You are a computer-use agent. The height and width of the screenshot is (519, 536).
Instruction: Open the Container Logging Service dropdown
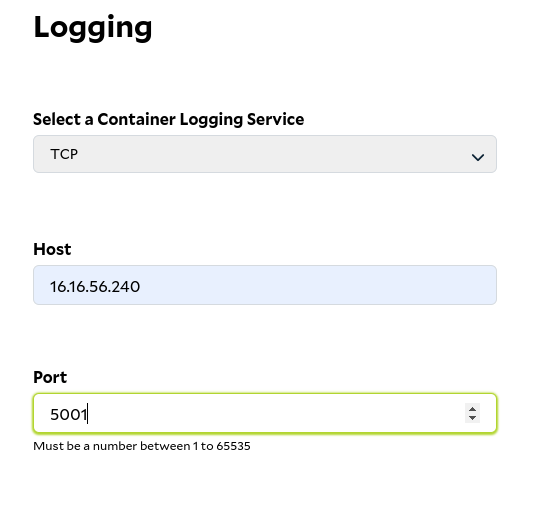[x=265, y=154]
